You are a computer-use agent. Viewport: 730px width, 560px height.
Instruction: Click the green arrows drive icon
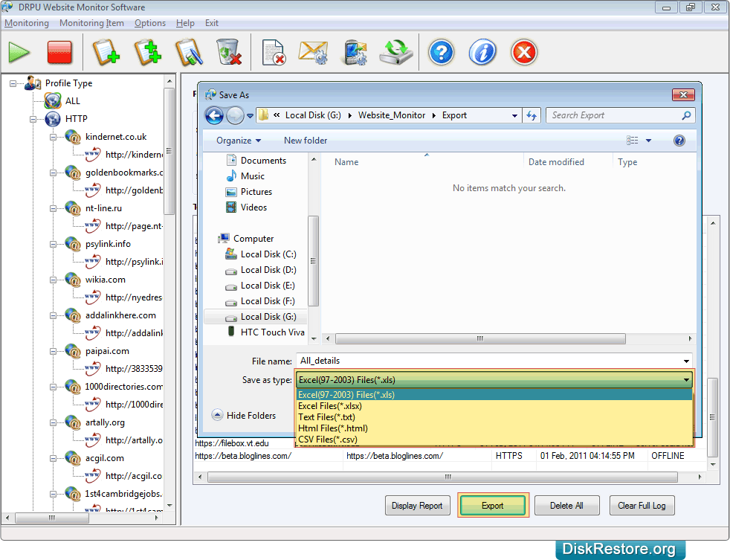point(395,52)
